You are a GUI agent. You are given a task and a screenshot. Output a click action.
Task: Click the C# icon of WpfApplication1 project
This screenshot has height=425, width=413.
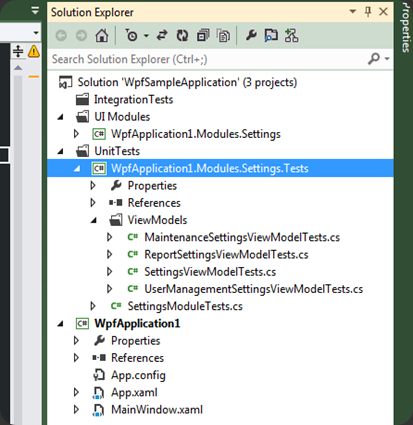click(82, 323)
